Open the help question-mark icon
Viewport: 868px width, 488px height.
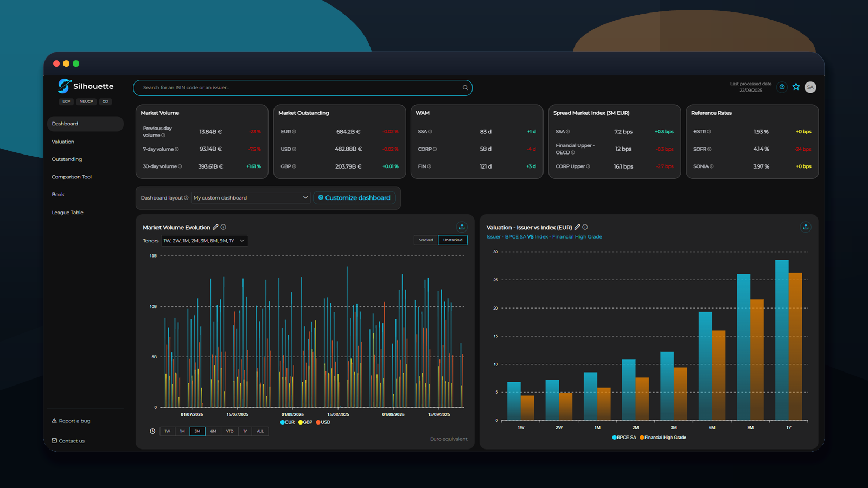pos(782,87)
